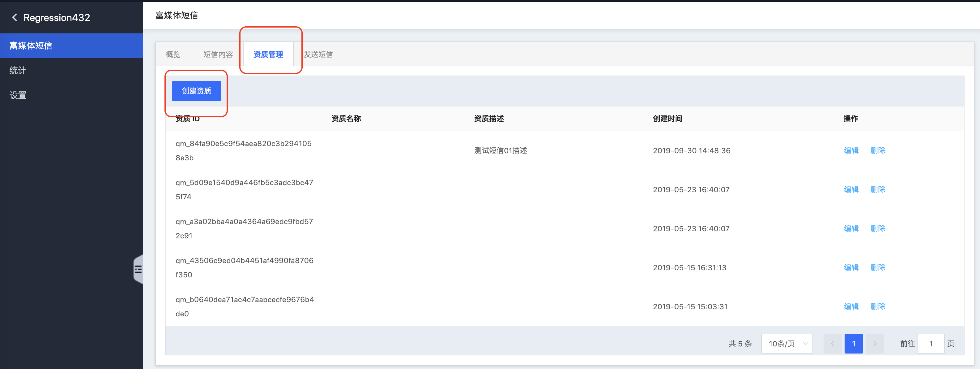This screenshot has width=980, height=369.
Task: Edit the qm_43506c9e qualification row
Action: click(x=851, y=267)
